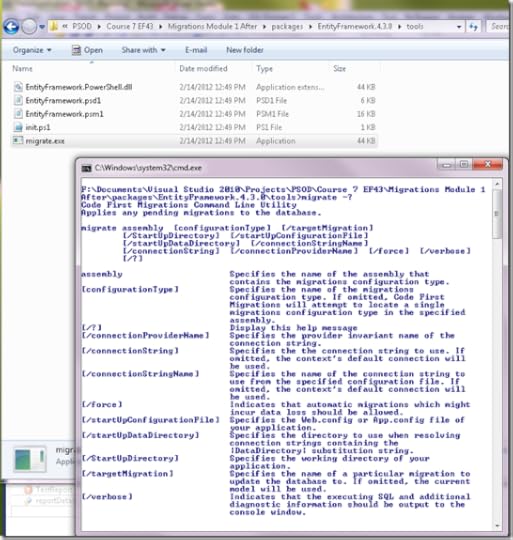Click the tools breadcrumb segment
The image size is (513, 540).
click(415, 27)
